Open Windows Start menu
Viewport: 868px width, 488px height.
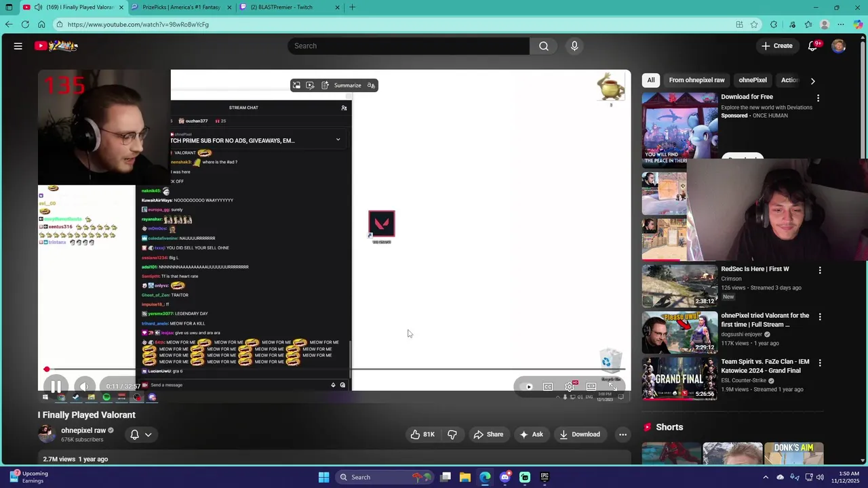(323, 477)
